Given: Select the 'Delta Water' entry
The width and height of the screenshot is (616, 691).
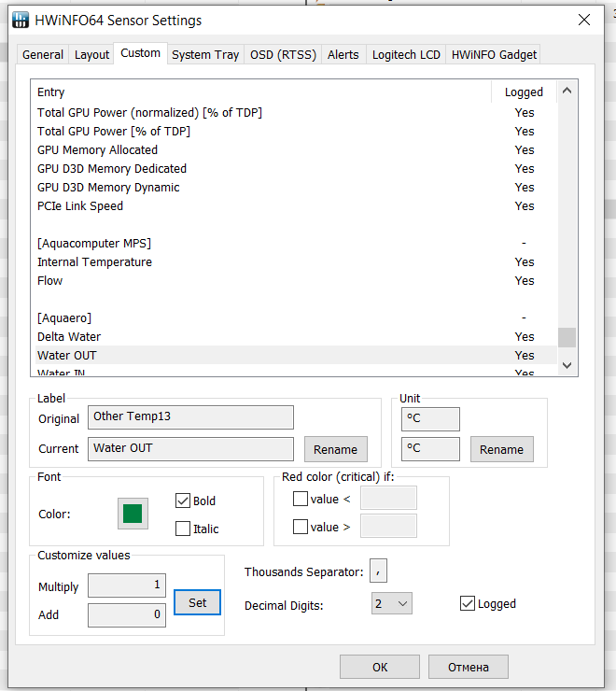Looking at the screenshot, I should pyautogui.click(x=296, y=337).
